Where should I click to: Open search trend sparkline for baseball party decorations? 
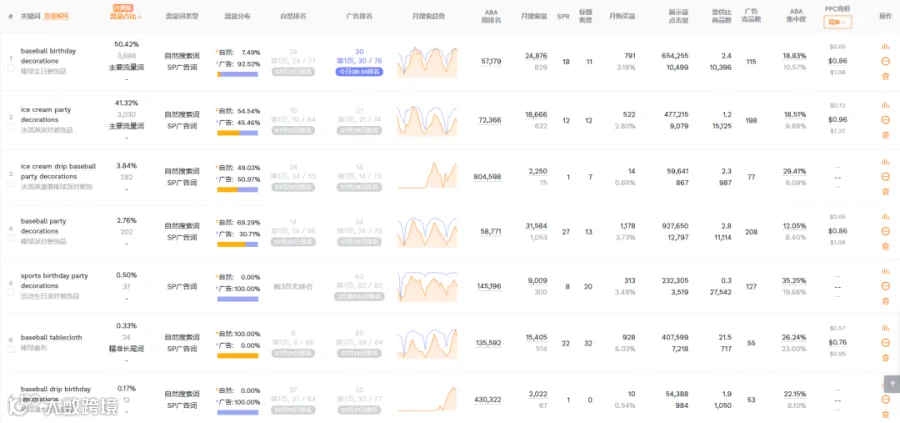click(x=428, y=232)
